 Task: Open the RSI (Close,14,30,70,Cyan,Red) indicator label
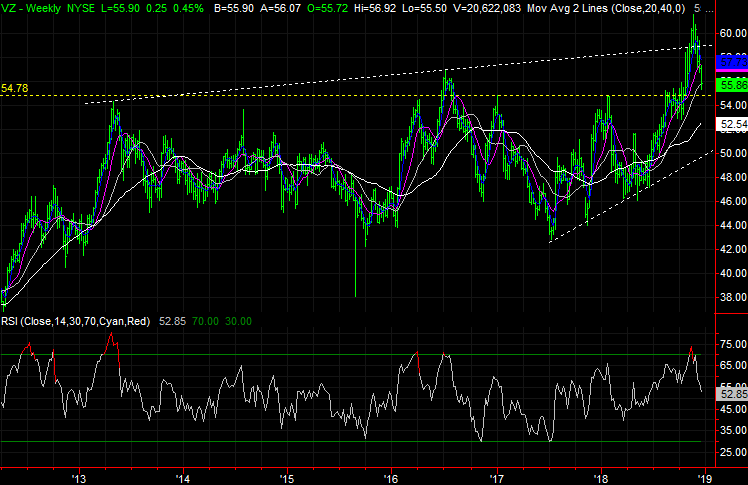75,321
